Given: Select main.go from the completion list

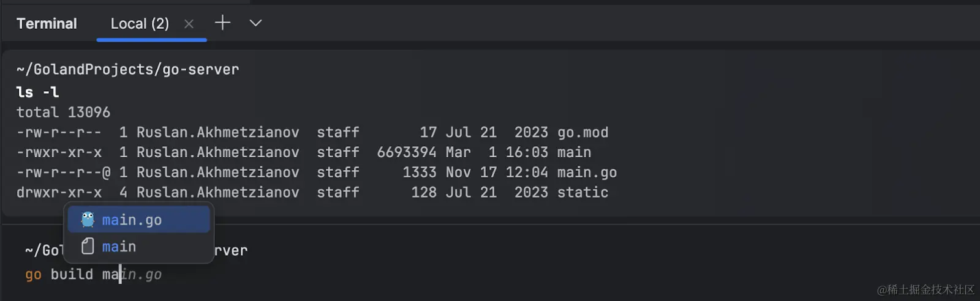Looking at the screenshot, I should tap(132, 220).
